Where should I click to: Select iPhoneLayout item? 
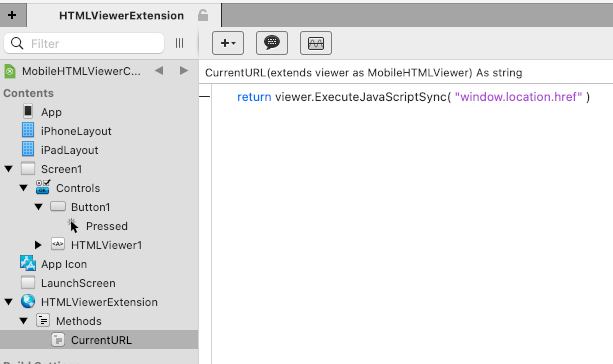pos(76,131)
